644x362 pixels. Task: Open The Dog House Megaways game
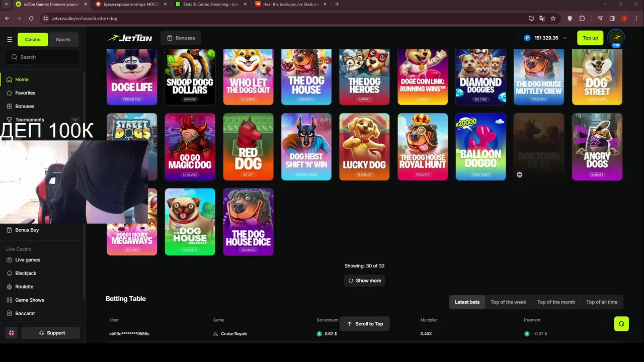click(190, 222)
